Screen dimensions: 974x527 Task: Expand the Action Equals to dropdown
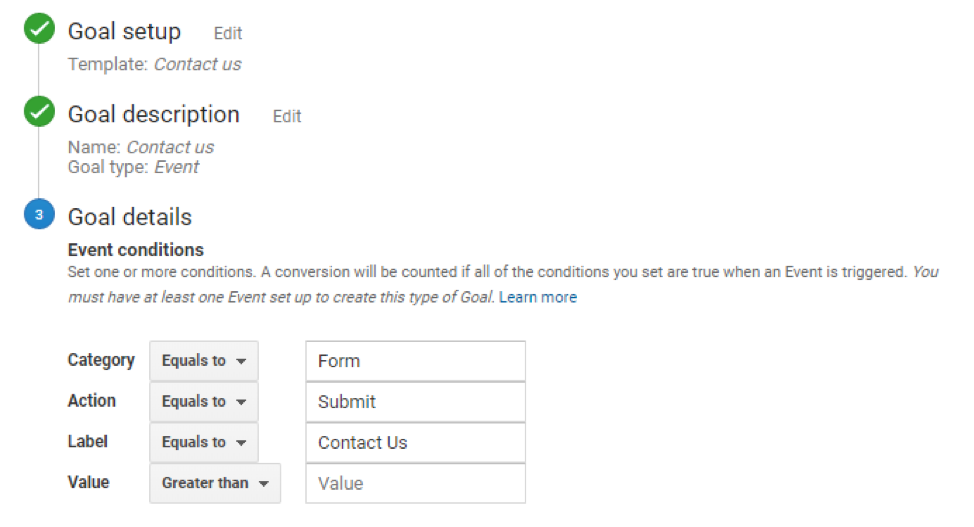(204, 401)
